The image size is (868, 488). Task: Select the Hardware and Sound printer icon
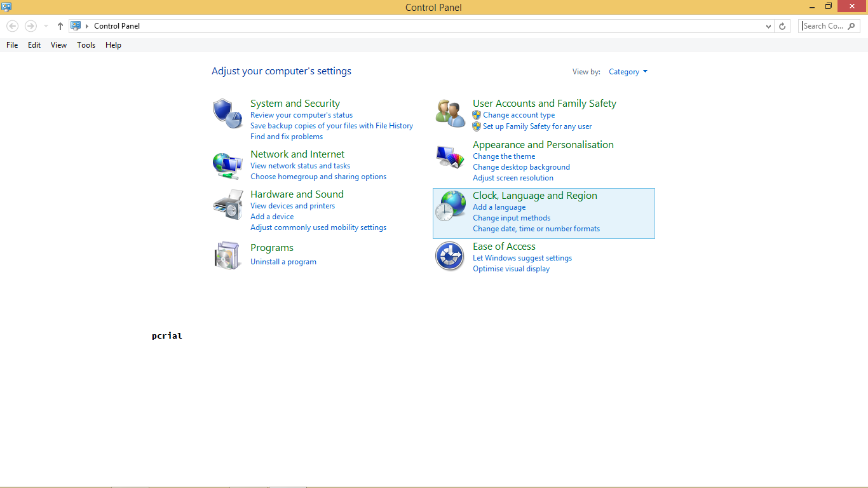227,205
